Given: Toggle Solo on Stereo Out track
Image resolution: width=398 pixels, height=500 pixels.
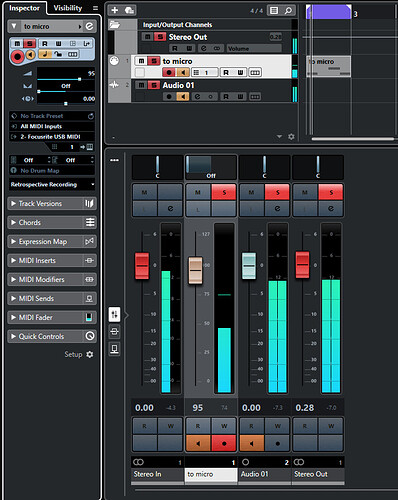Looking at the screenshot, I should tap(160, 37).
